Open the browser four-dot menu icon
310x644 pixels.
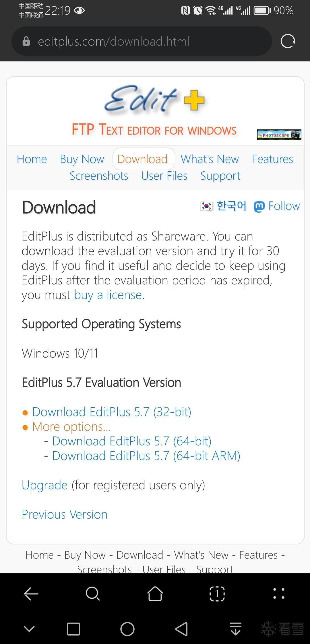click(279, 593)
